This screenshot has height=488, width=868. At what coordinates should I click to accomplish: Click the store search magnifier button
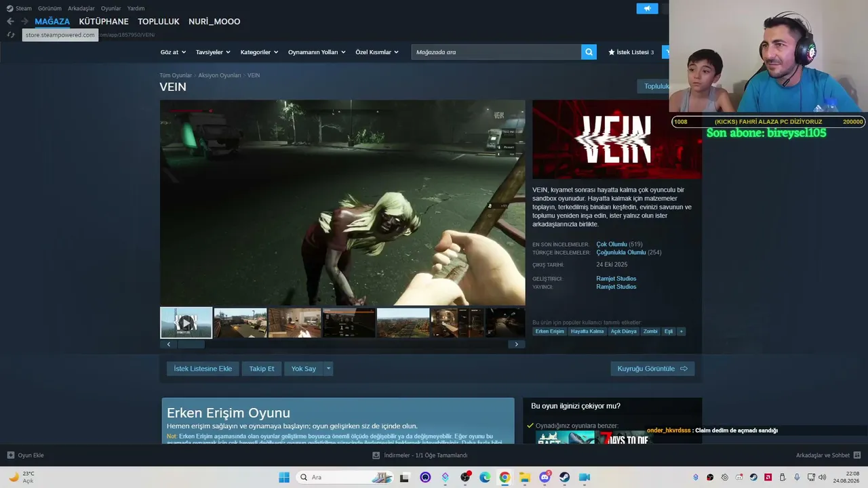point(589,52)
